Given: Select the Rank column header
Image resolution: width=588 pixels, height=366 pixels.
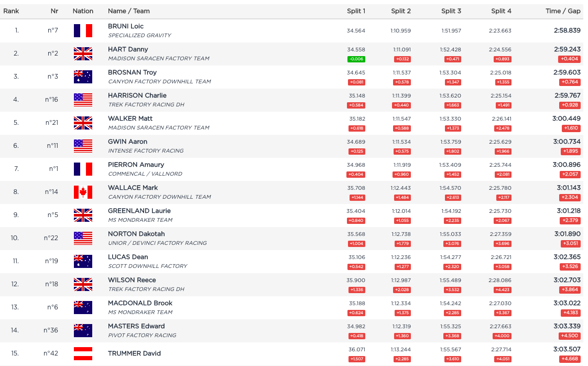Looking at the screenshot, I should tap(11, 11).
